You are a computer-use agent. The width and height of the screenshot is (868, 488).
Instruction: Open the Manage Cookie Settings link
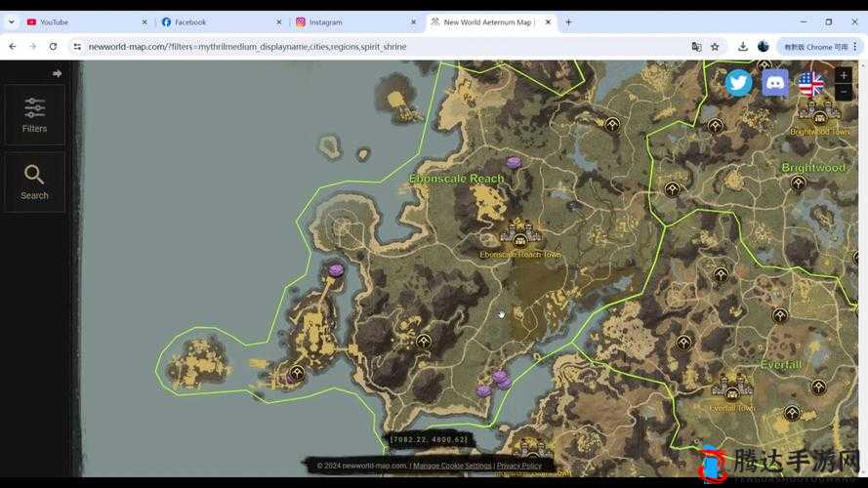tap(452, 466)
